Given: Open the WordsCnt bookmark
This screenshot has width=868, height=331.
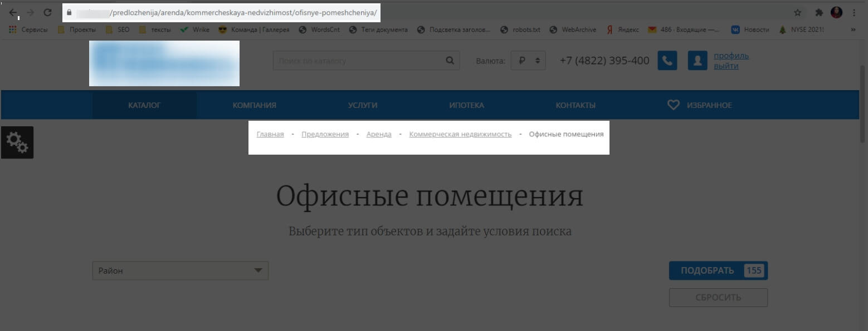Looking at the screenshot, I should point(319,29).
